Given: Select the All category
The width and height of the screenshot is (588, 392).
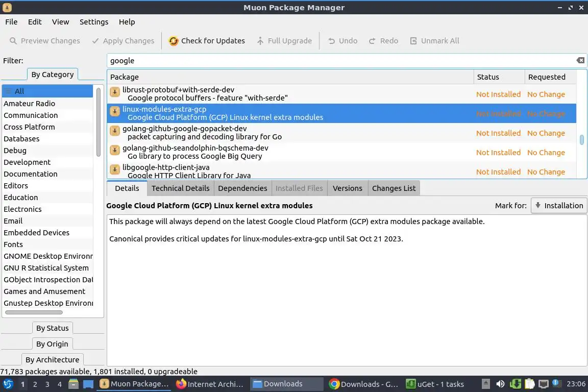Looking at the screenshot, I should click(47, 91).
